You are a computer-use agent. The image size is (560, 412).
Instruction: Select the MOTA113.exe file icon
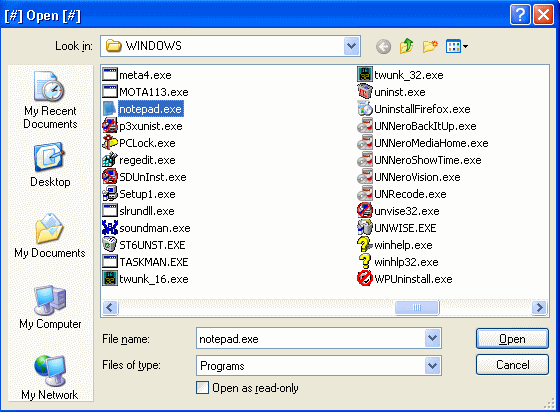tap(110, 92)
